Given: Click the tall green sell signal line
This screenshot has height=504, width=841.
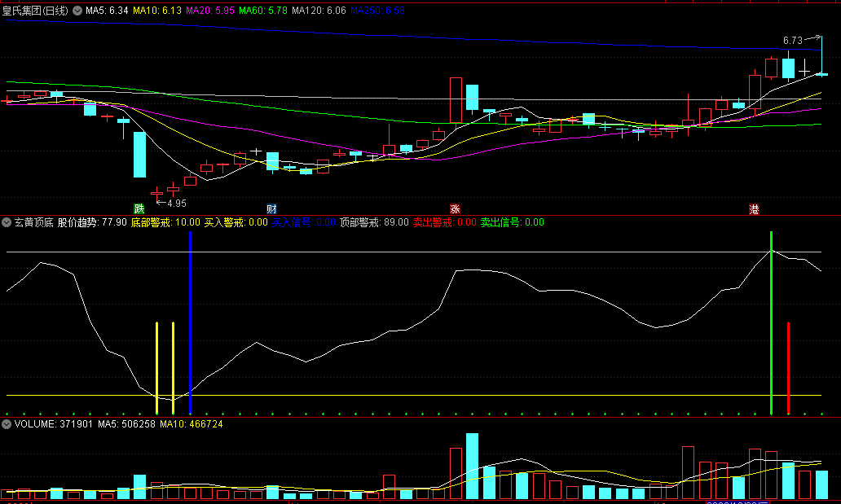Looking at the screenshot, I should 771,322.
